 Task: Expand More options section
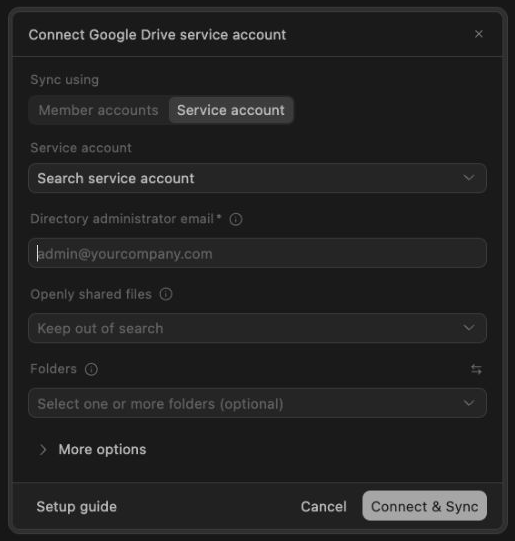point(92,450)
